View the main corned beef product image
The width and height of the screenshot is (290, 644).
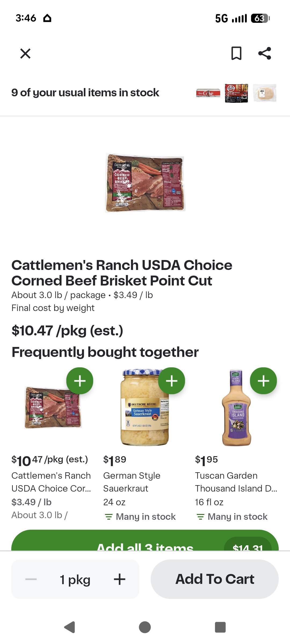145,183
